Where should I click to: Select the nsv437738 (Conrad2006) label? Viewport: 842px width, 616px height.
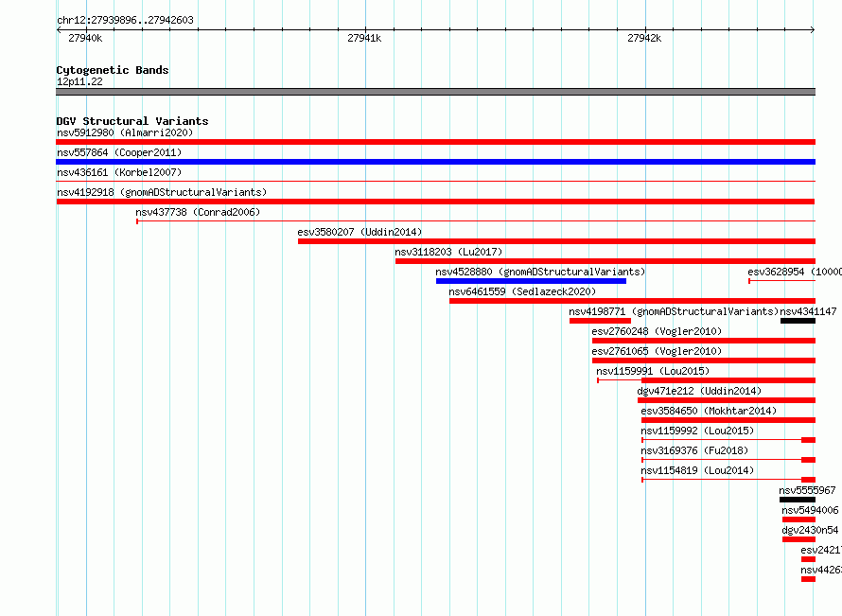198,212
